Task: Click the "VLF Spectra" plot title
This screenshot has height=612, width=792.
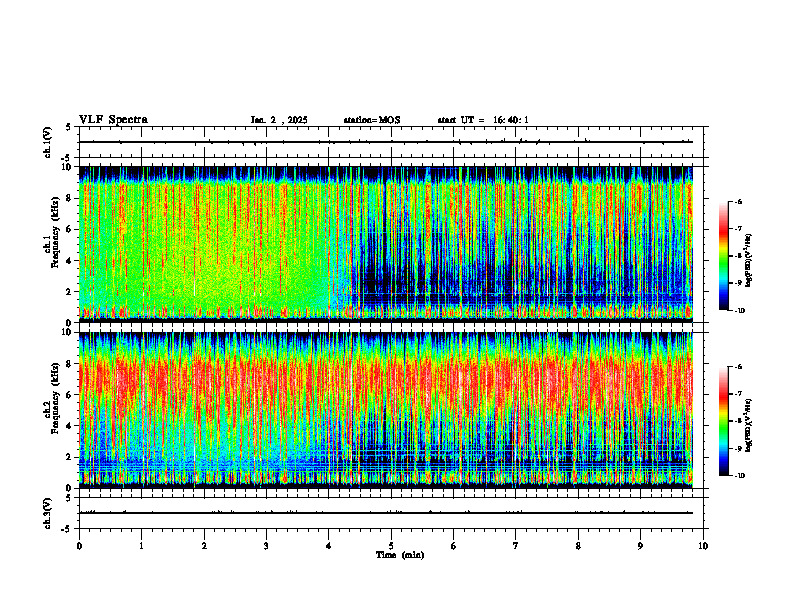Action: [x=113, y=120]
